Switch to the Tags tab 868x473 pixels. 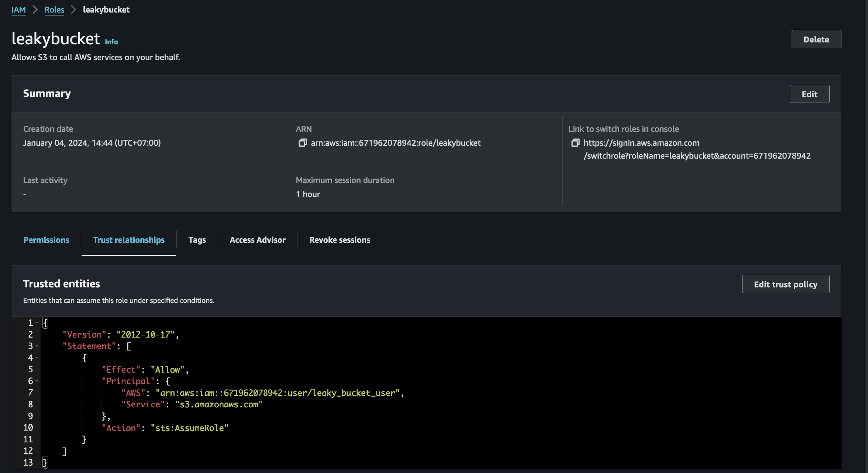click(x=197, y=240)
